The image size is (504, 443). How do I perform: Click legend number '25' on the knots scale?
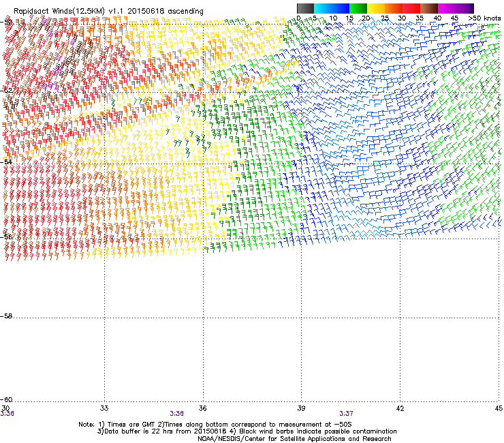[x=385, y=18]
